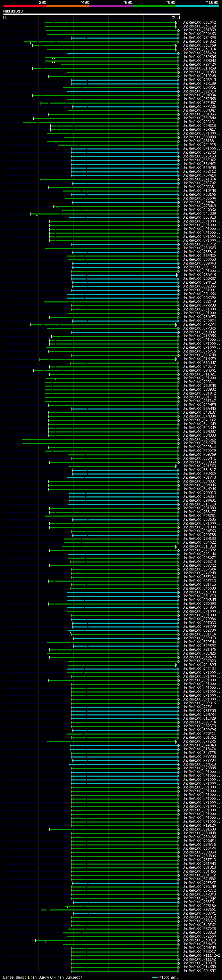Select the UniRef100_Q5ADI3 label
222x980 pixels.
[x=199, y=493]
